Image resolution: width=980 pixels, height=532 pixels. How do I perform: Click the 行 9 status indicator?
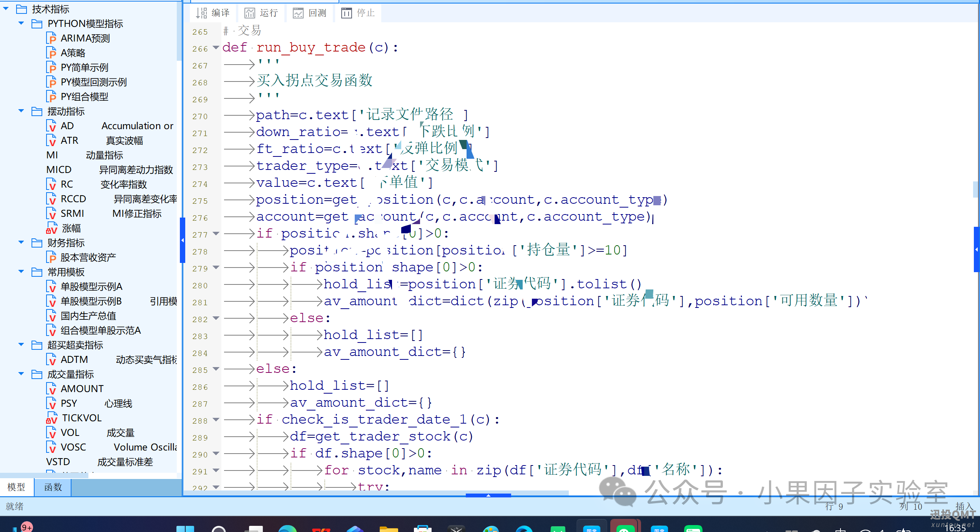834,507
